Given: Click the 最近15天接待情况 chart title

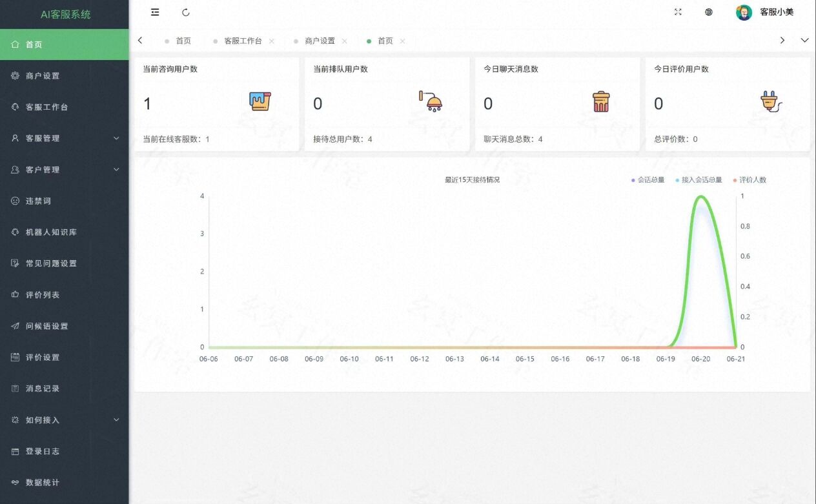Looking at the screenshot, I should (x=472, y=180).
